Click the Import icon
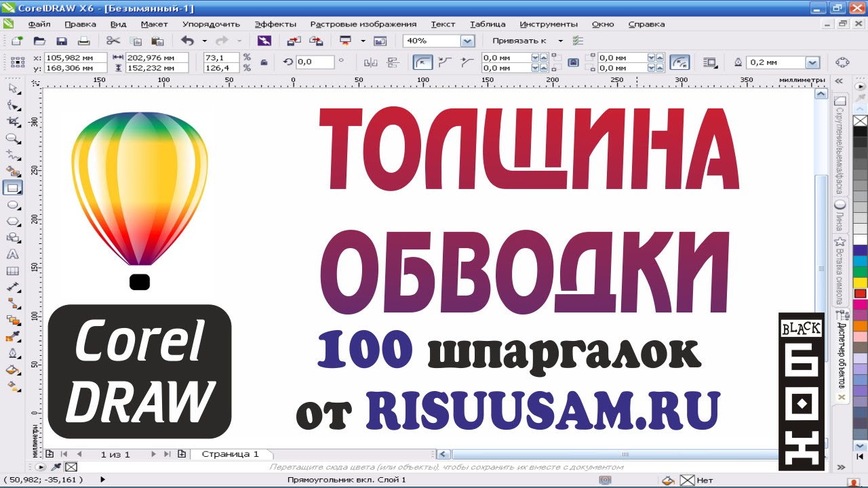868x488 pixels. pos(294,41)
